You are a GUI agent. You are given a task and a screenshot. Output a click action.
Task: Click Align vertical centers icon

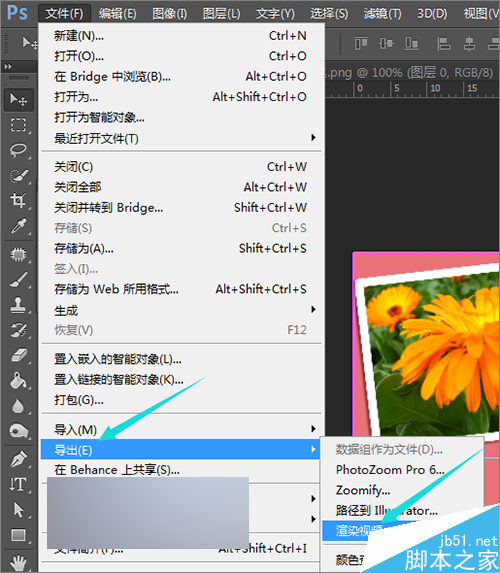386,43
